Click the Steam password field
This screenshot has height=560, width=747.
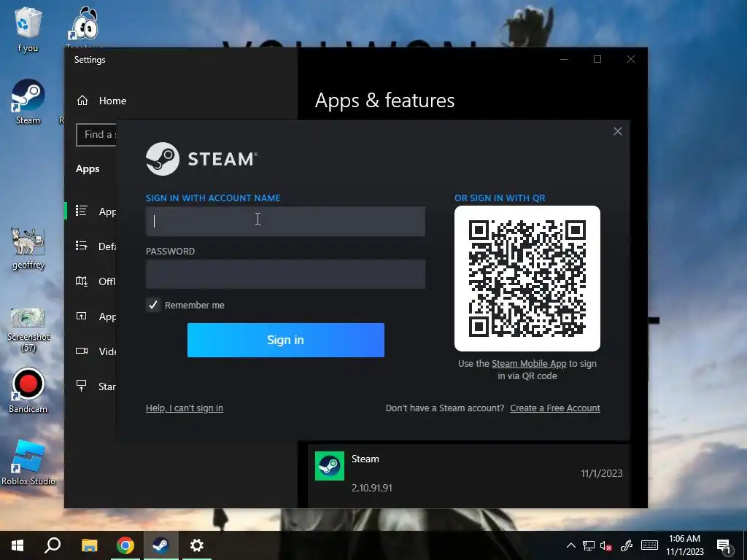(285, 274)
